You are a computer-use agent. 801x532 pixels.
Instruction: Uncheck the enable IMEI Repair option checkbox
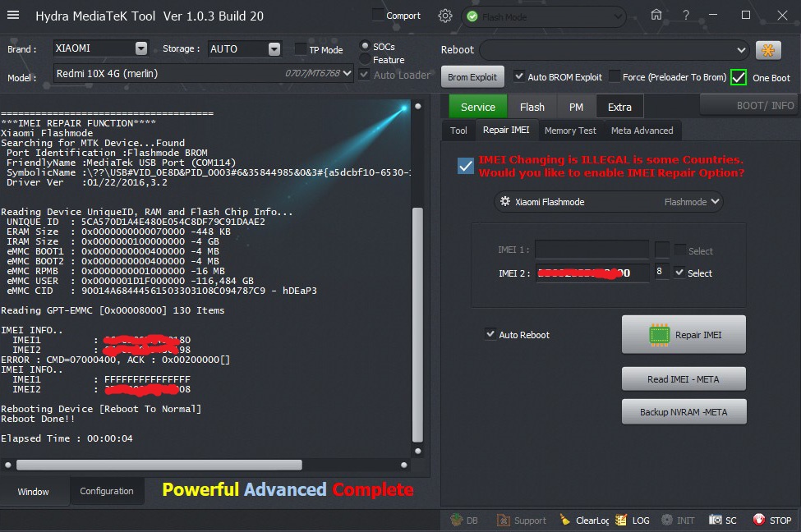(x=465, y=166)
